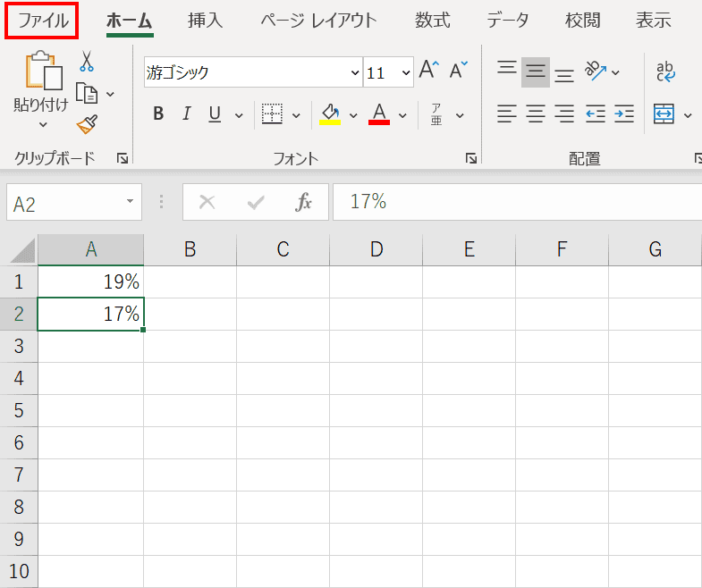The image size is (702, 588).
Task: Select all cells via corner triangle
Action: pos(21,250)
